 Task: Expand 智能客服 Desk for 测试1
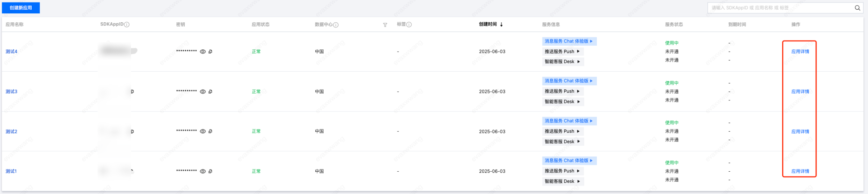point(563,181)
